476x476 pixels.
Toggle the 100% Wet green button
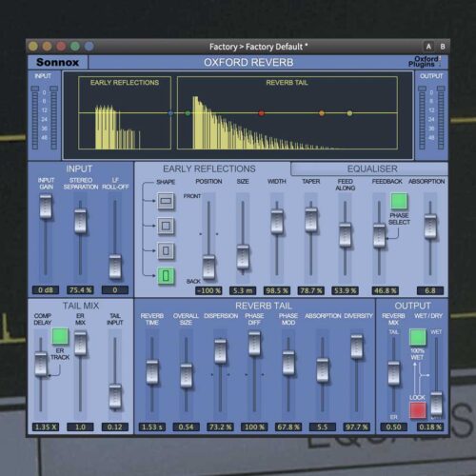[x=418, y=337]
